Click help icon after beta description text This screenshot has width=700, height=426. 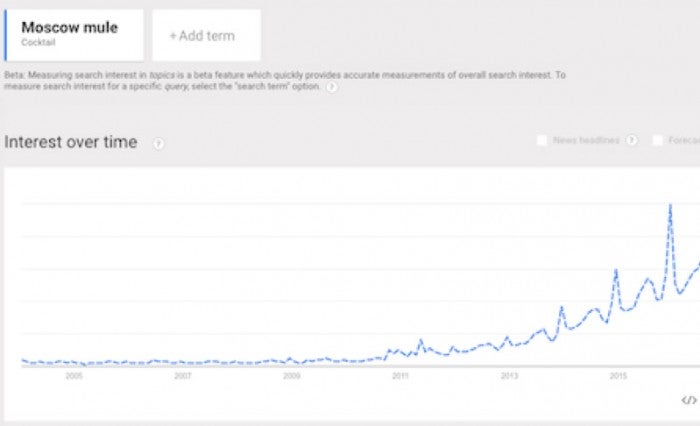point(332,87)
